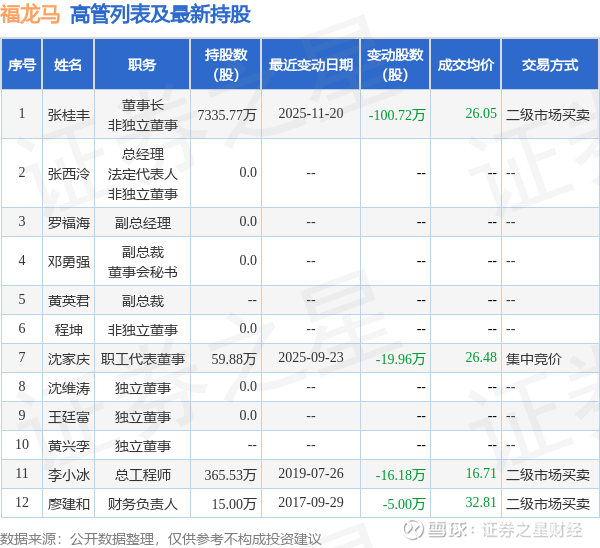Click the name 李小冰
The height and width of the screenshot is (548, 600).
coord(68,475)
